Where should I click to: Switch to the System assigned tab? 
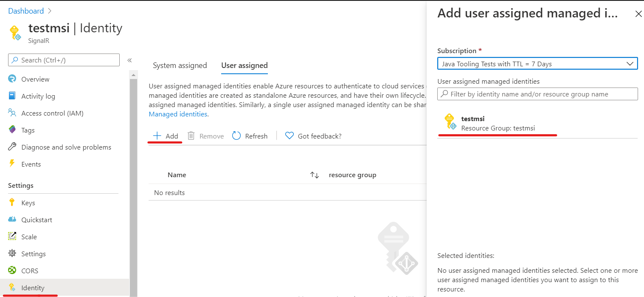180,65
